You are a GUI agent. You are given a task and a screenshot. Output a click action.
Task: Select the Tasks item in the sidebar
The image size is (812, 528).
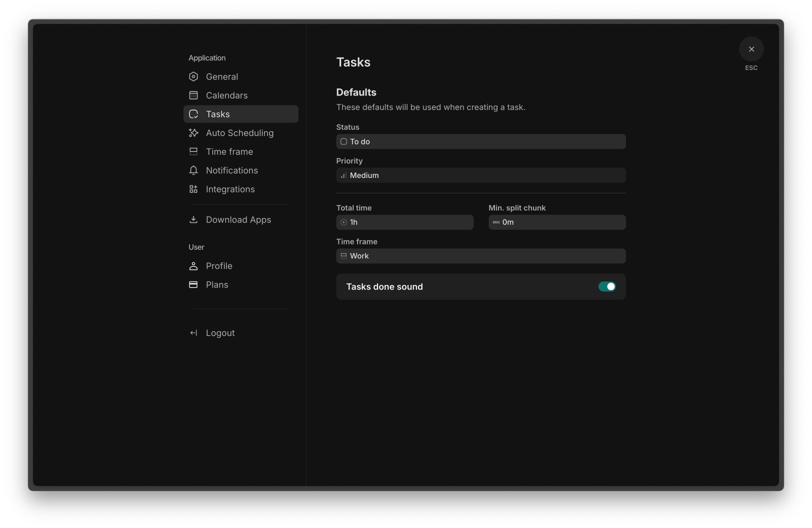218,114
